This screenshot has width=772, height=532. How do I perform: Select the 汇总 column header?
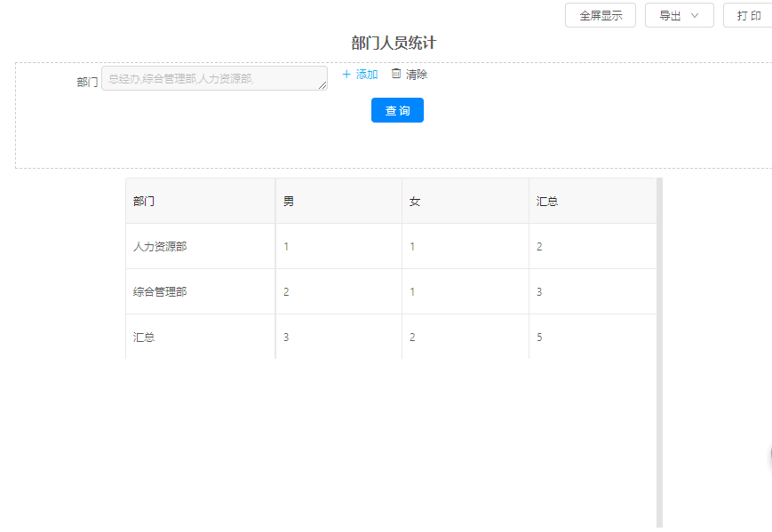pos(547,202)
